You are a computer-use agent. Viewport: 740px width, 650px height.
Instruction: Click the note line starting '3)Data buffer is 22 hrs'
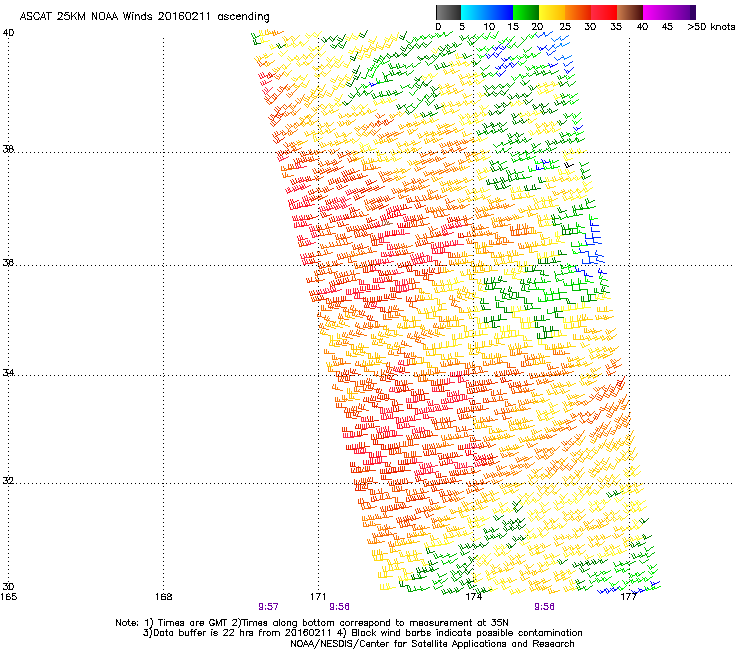coord(362,633)
